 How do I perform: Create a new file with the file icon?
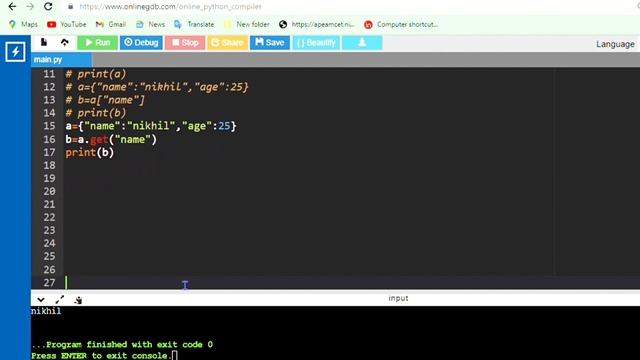click(x=44, y=42)
